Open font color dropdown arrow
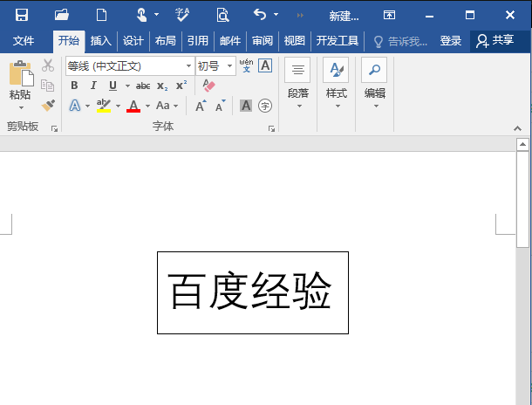Screen dimensions: 532x405 pos(147,106)
